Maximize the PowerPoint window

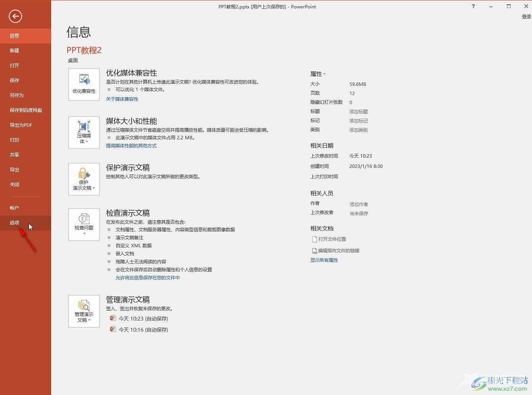point(509,6)
